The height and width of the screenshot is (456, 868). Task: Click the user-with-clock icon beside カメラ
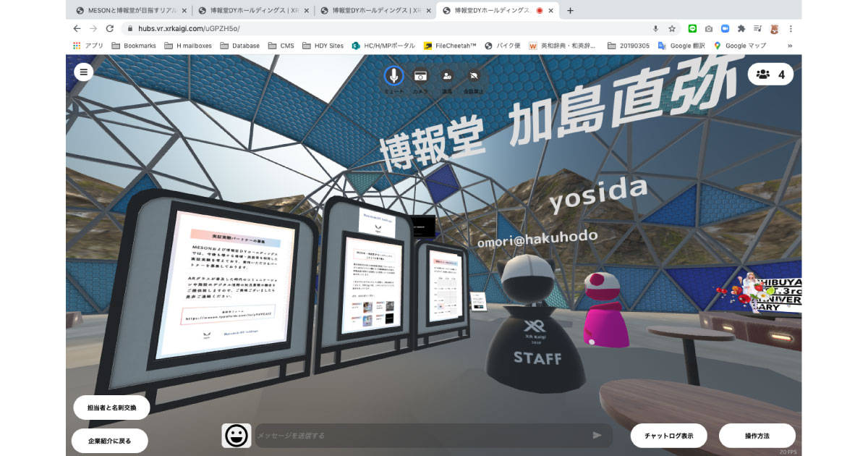tap(447, 75)
